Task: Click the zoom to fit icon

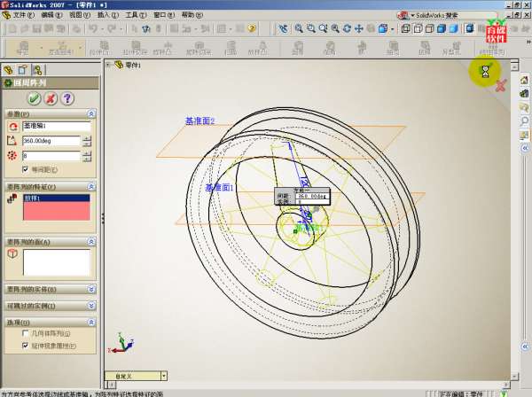Action: point(297,28)
